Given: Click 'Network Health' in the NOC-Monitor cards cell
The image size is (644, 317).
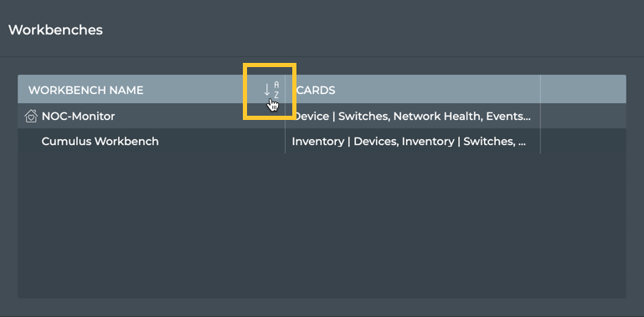Looking at the screenshot, I should tap(437, 117).
